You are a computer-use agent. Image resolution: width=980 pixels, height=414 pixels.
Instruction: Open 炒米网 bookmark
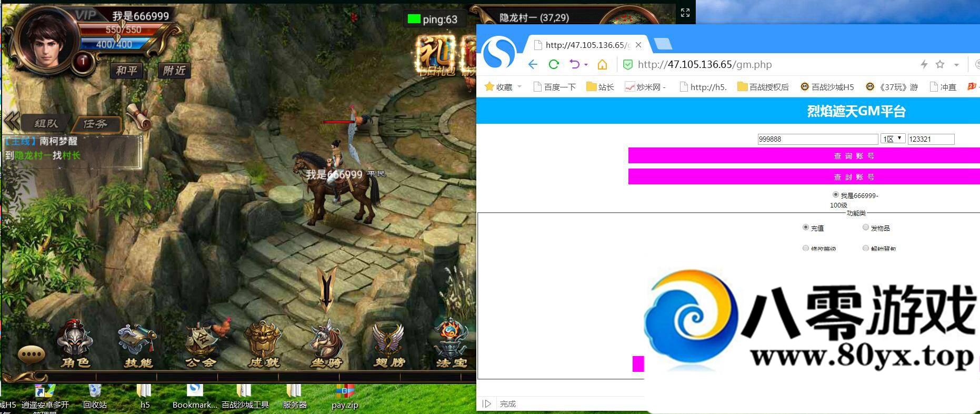(645, 87)
